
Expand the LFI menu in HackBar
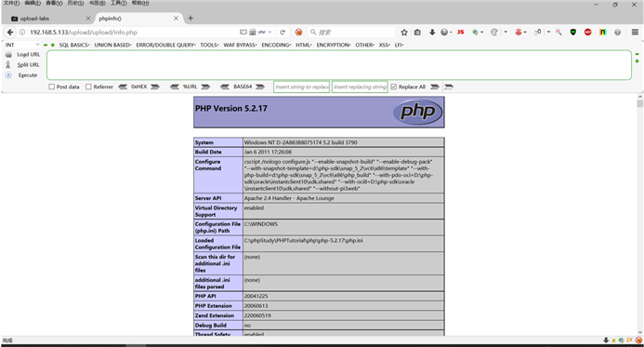pos(400,45)
